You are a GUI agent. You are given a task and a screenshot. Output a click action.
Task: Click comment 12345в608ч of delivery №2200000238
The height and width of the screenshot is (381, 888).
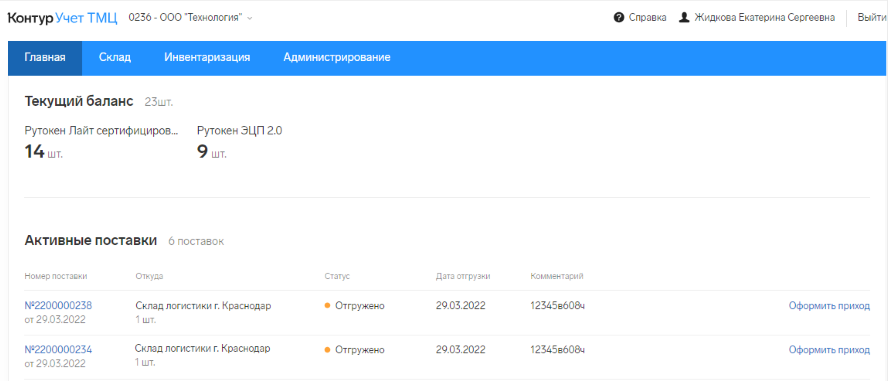click(557, 306)
